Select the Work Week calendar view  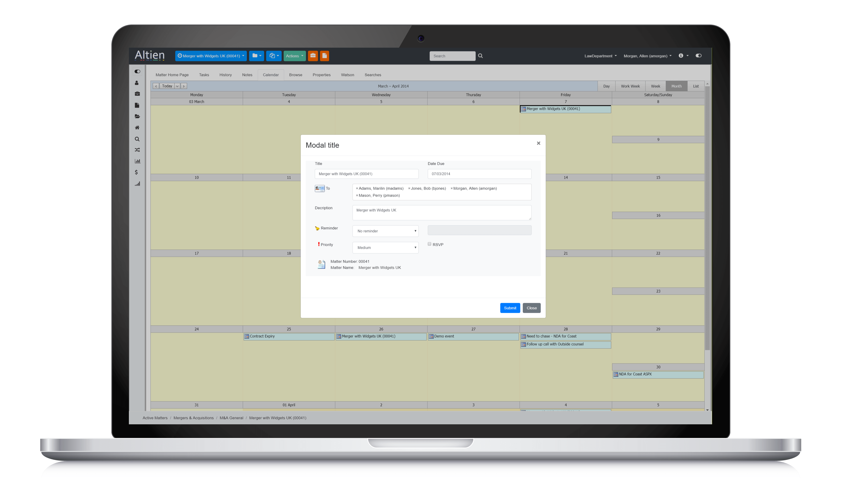coord(630,86)
